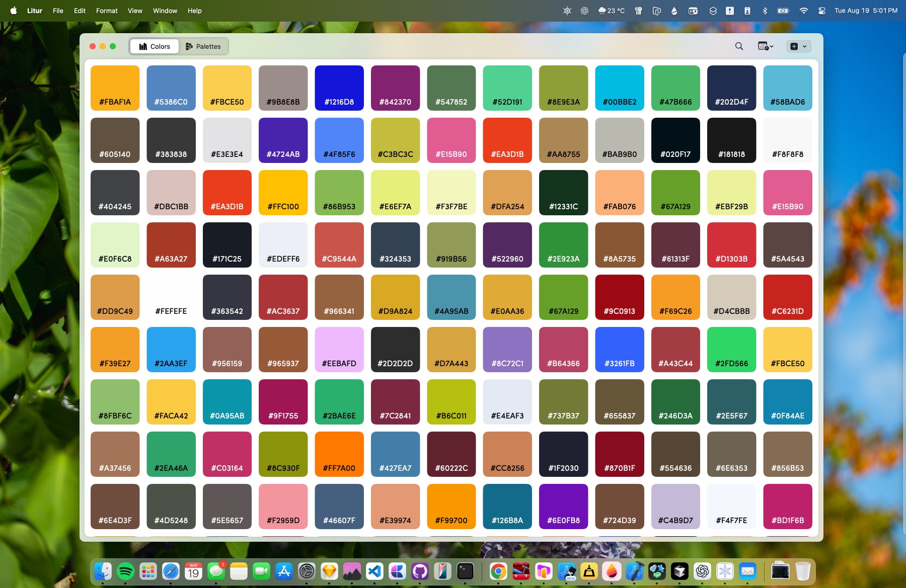The image size is (906, 588).
Task: Select the #9C0913 dark red swatch
Action: pyautogui.click(x=620, y=297)
